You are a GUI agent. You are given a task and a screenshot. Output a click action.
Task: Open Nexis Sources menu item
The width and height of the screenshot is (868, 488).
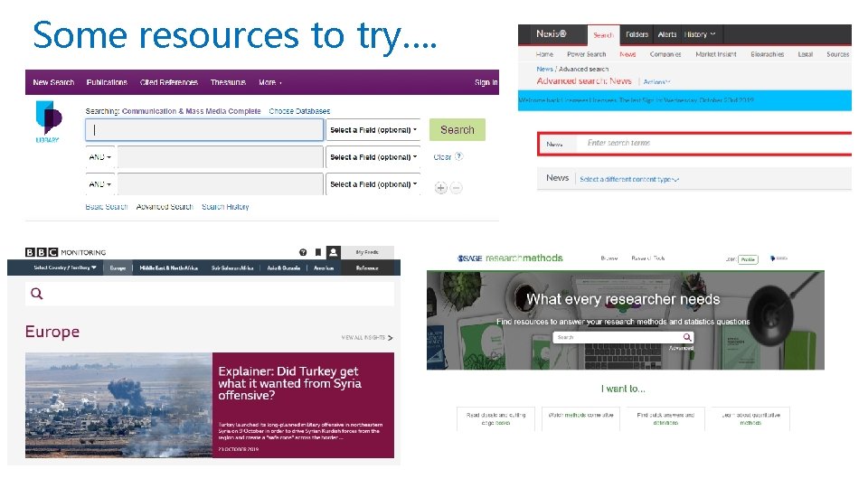click(x=837, y=54)
